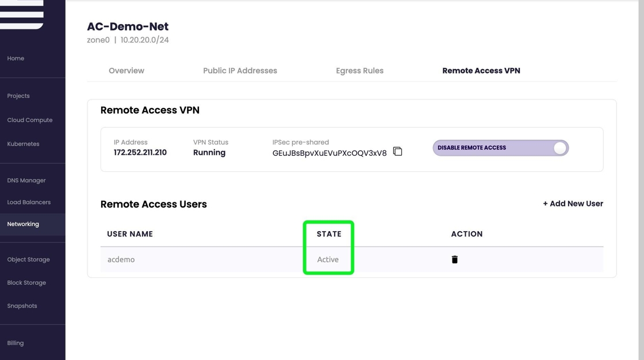Open Cloud Compute section
Image resolution: width=644 pixels, height=360 pixels.
pos(30,120)
